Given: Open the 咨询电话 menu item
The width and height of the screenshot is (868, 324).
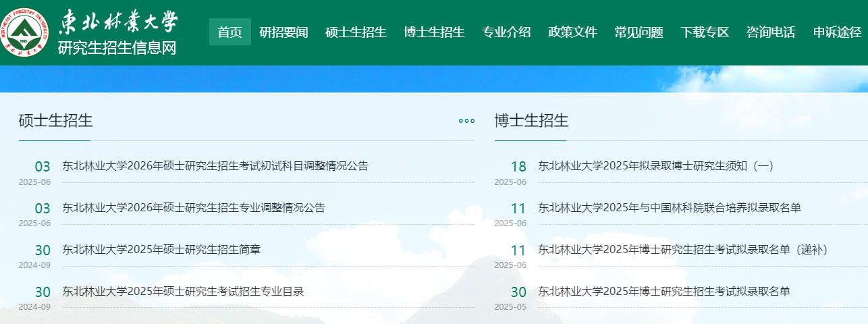Looking at the screenshot, I should [771, 32].
